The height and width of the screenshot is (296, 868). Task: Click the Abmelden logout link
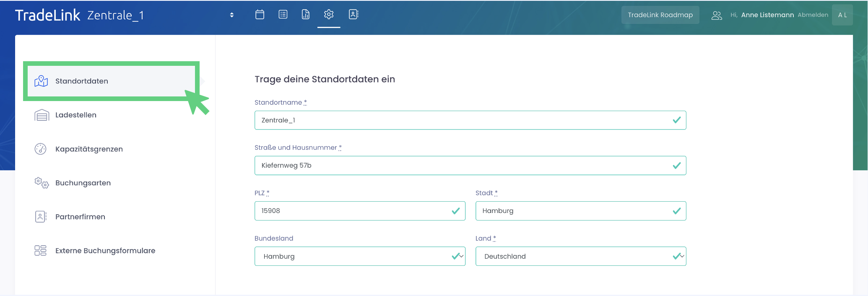pyautogui.click(x=813, y=15)
